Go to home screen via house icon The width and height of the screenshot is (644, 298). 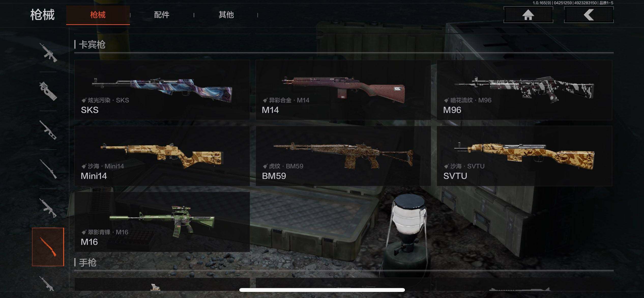[528, 15]
